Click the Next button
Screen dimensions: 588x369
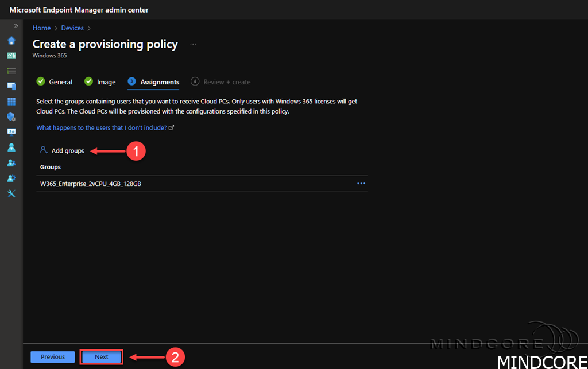[102, 357]
